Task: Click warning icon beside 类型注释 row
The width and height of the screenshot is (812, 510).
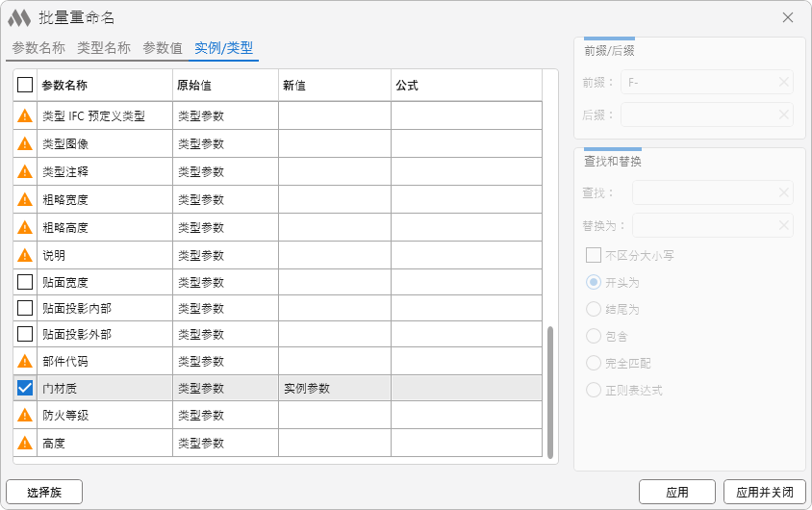Action: click(x=25, y=172)
